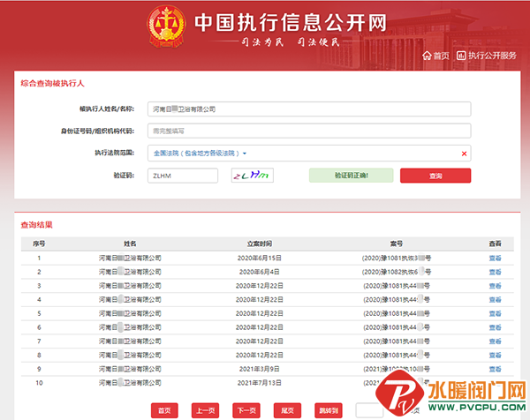
Task: Click the 综合查询被执行人 heading
Action: 52,84
